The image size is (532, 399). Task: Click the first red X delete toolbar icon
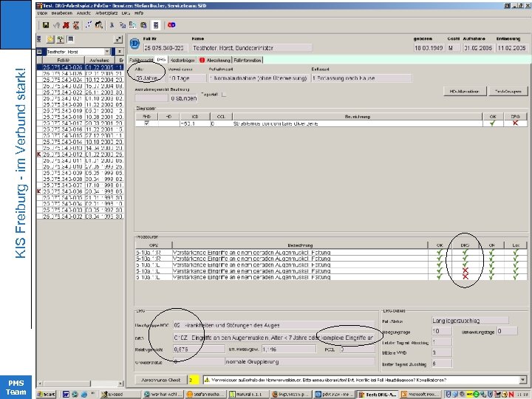[66, 25]
